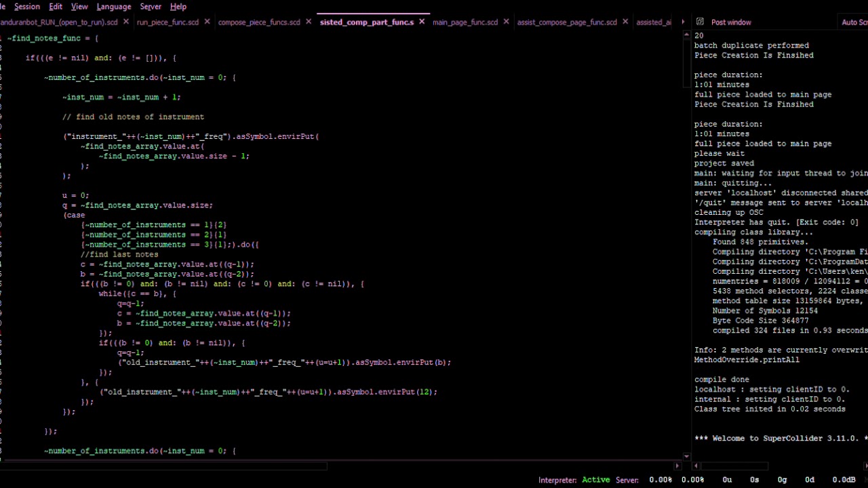Open the View menu
This screenshot has width=868, height=488.
tap(79, 6)
